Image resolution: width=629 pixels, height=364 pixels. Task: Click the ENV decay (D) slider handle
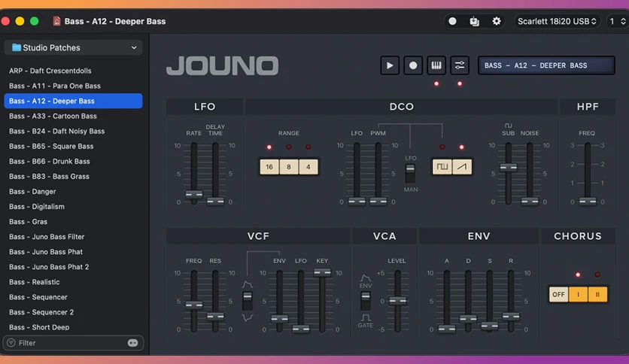(468, 319)
